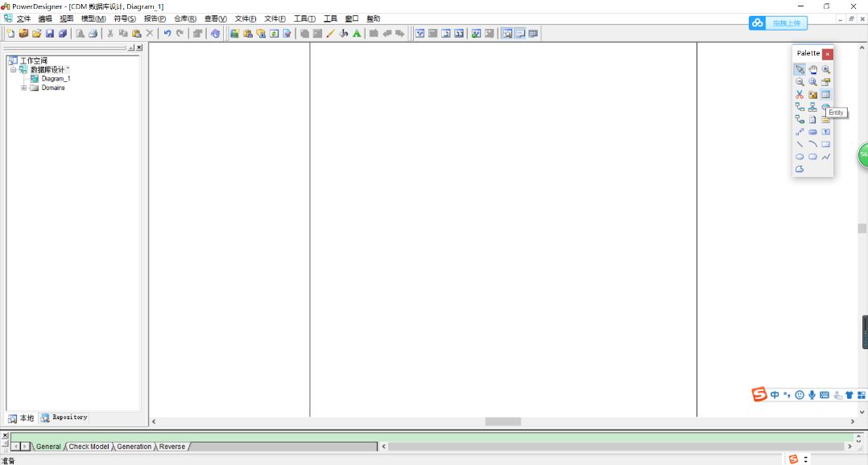Click the Cut toolbar icon
Viewport: 868px width, 465px height.
tap(110, 34)
